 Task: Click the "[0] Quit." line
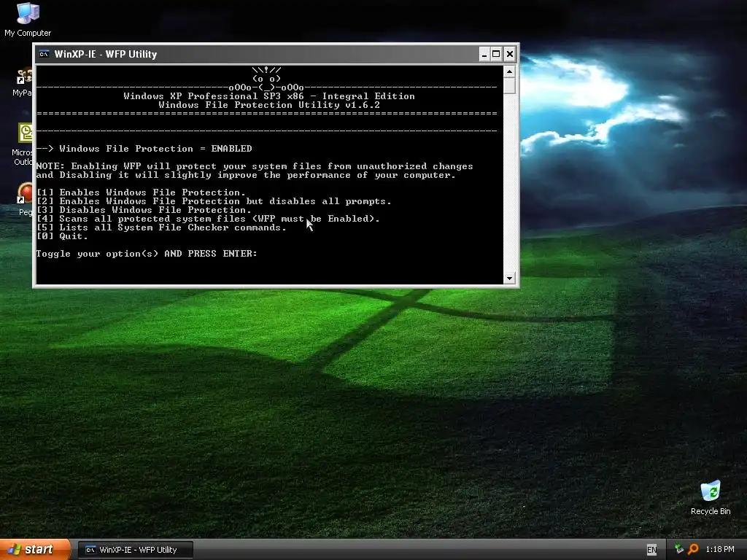63,236
